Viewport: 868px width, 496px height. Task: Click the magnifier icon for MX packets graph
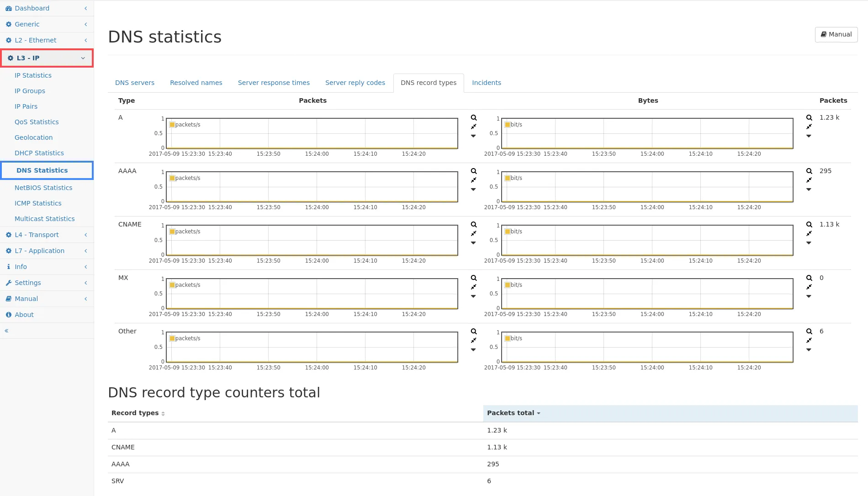pyautogui.click(x=474, y=278)
